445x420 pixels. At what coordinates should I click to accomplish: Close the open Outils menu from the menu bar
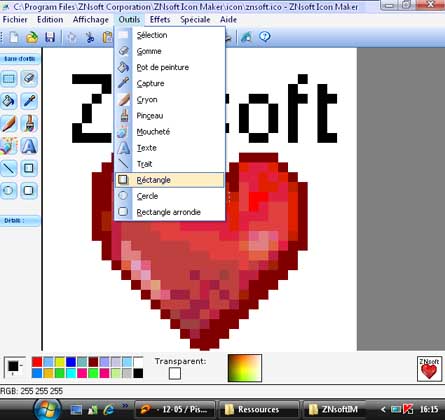point(129,20)
